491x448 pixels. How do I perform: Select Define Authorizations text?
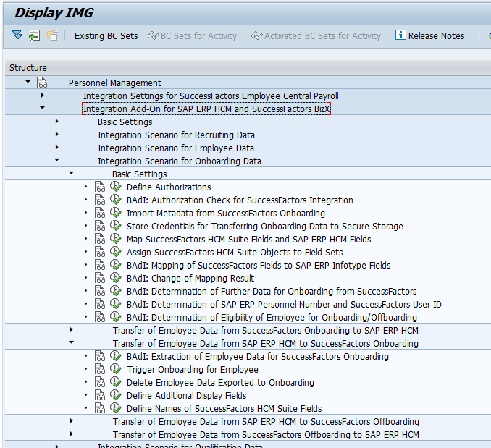pyautogui.click(x=169, y=187)
